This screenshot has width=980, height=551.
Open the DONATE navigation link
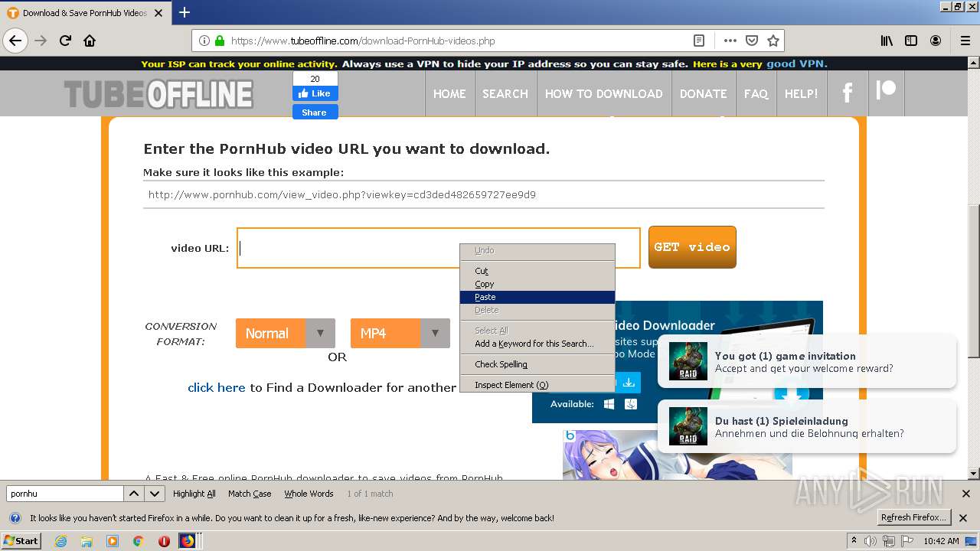(704, 93)
